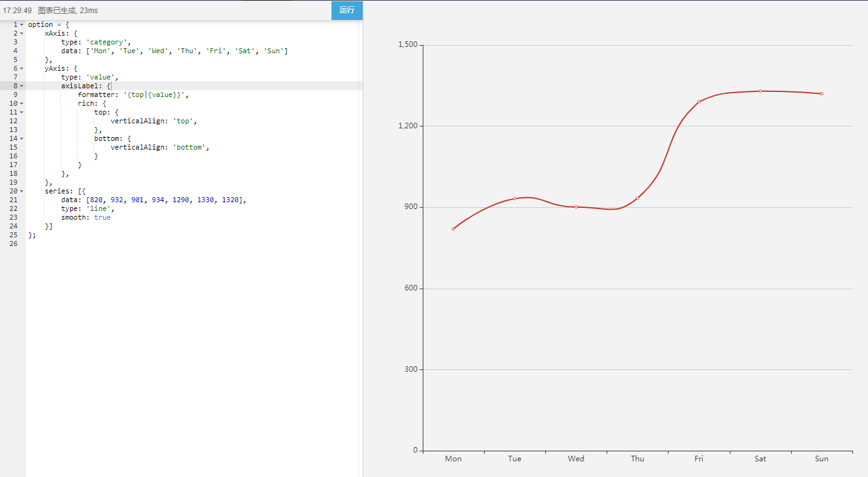Fold the bottom style block on line 14
Screen dimensions: 868x477
22,138
